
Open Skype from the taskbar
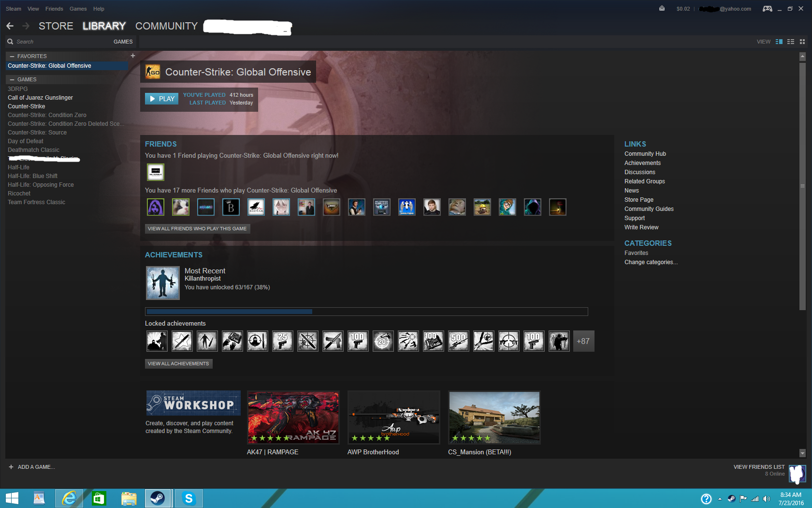coord(189,498)
